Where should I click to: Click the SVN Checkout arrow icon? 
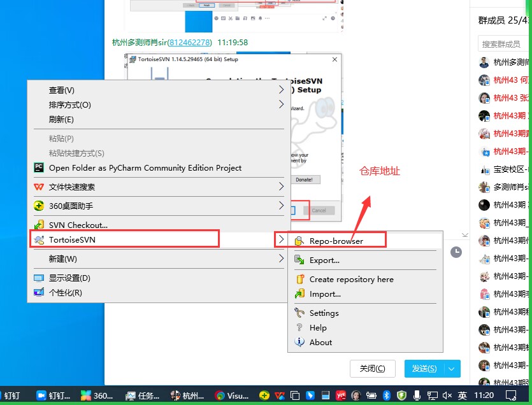coord(39,225)
